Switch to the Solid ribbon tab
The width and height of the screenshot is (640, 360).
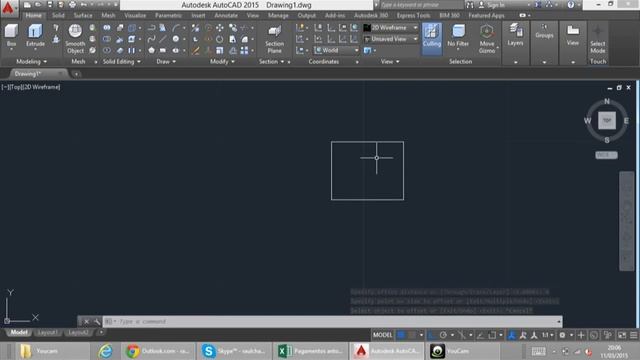(58, 16)
